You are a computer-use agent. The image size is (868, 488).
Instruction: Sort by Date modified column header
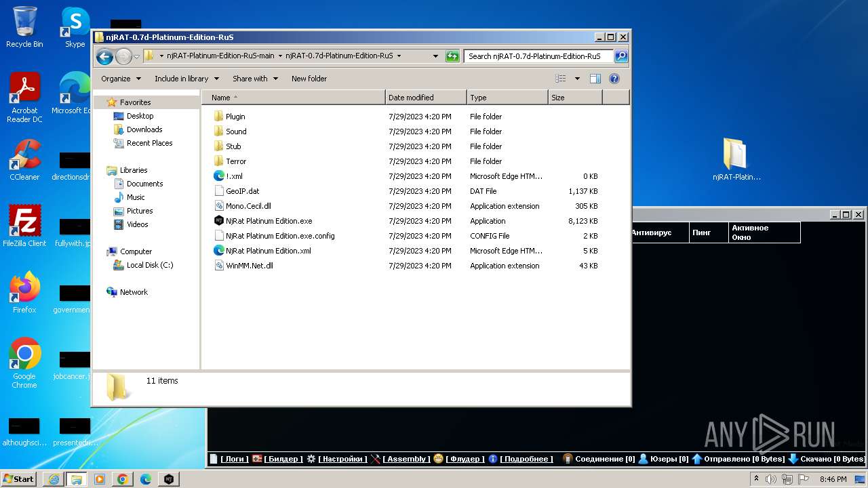[426, 98]
